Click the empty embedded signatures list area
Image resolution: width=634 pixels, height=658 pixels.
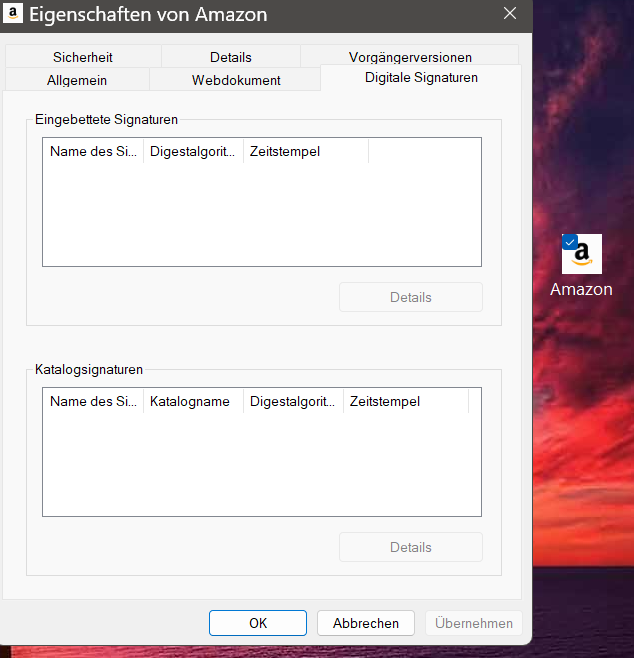pos(262,214)
